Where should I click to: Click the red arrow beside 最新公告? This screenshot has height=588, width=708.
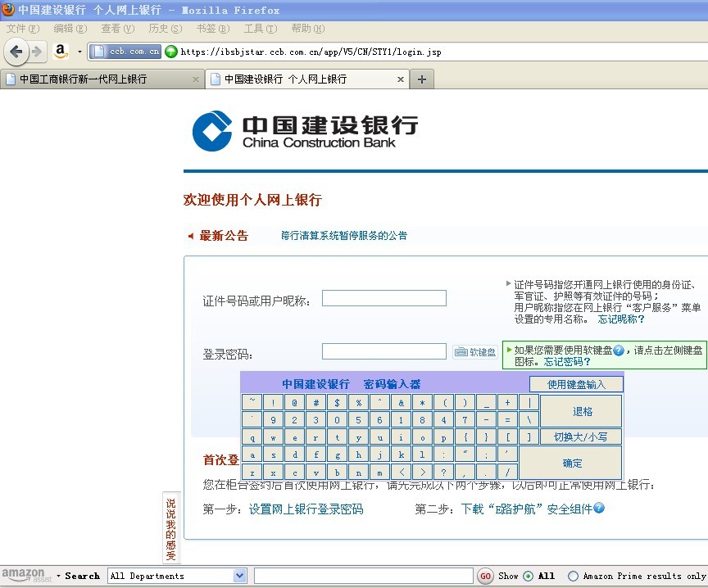pyautogui.click(x=191, y=236)
